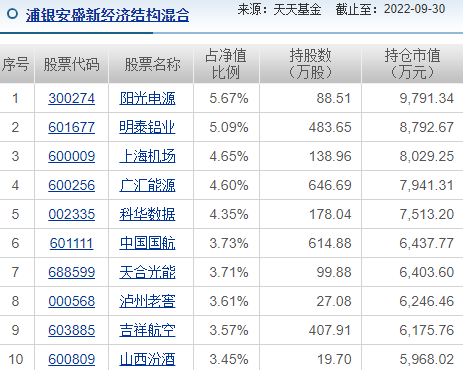Open stock code 002335 link
Image resolution: width=463 pixels, height=370 pixels.
(x=72, y=214)
